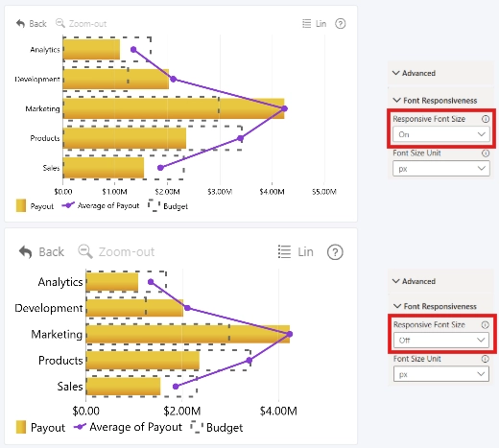This screenshot has width=499, height=448.
Task: Click $4.00M axis value in bottom chart
Action: (278, 411)
